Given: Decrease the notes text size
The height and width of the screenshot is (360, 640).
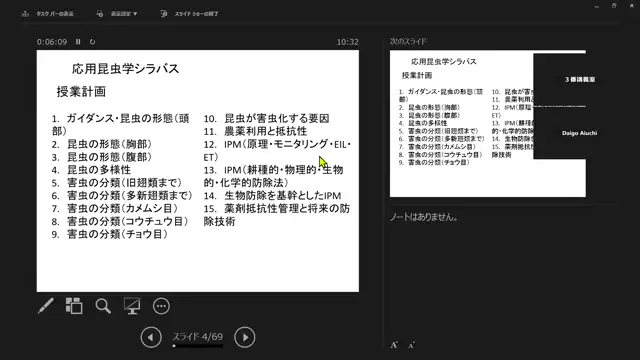Looking at the screenshot, I should coord(411,345).
